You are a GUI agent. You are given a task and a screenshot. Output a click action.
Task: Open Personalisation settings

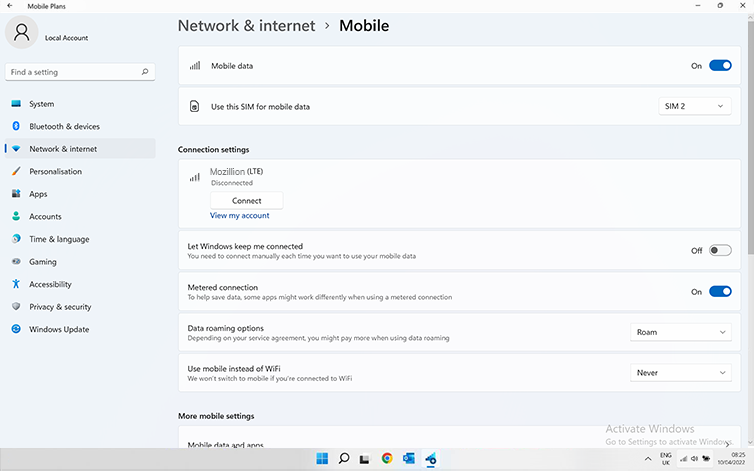click(80, 171)
